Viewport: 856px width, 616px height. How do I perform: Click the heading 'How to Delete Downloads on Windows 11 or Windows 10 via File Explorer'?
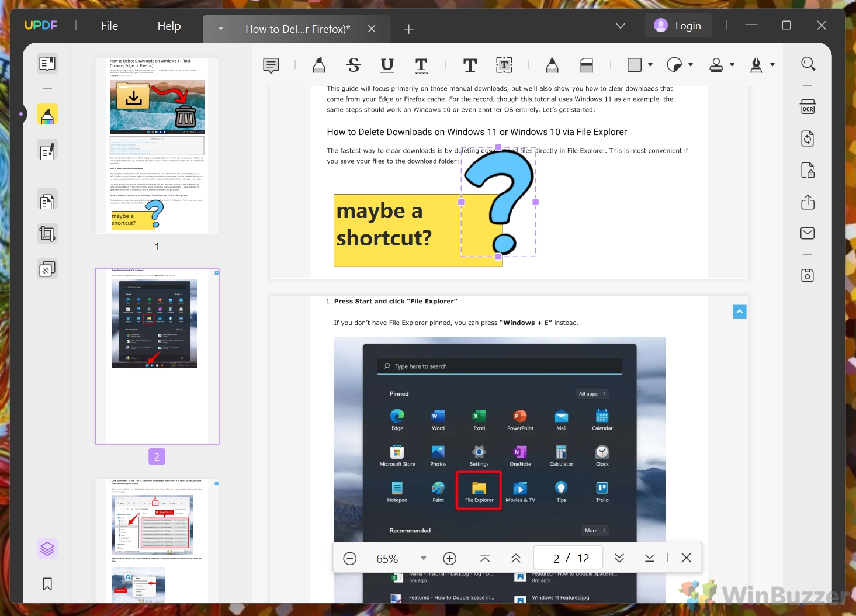(477, 132)
